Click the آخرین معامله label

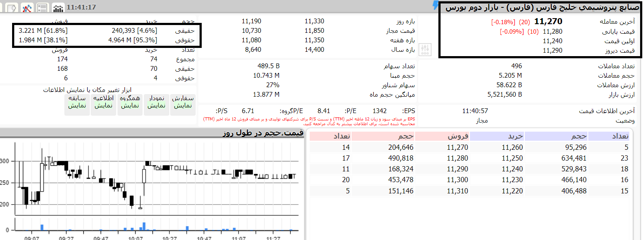pyautogui.click(x=617, y=22)
